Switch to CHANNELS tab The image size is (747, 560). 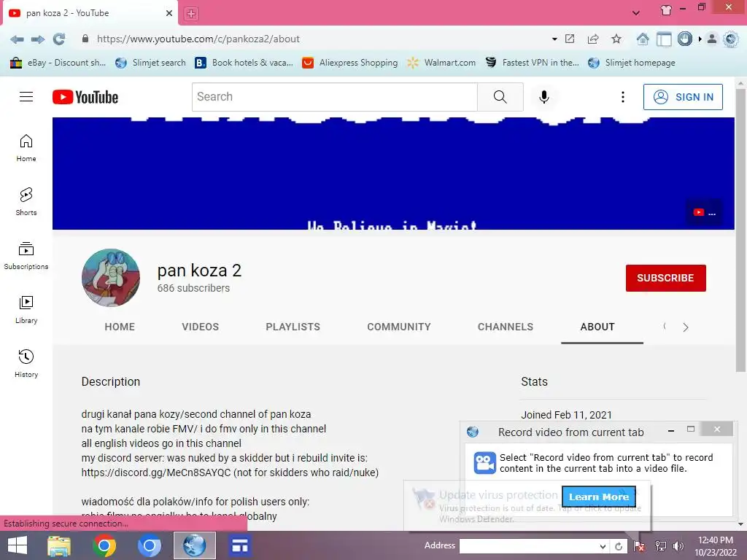[506, 327]
